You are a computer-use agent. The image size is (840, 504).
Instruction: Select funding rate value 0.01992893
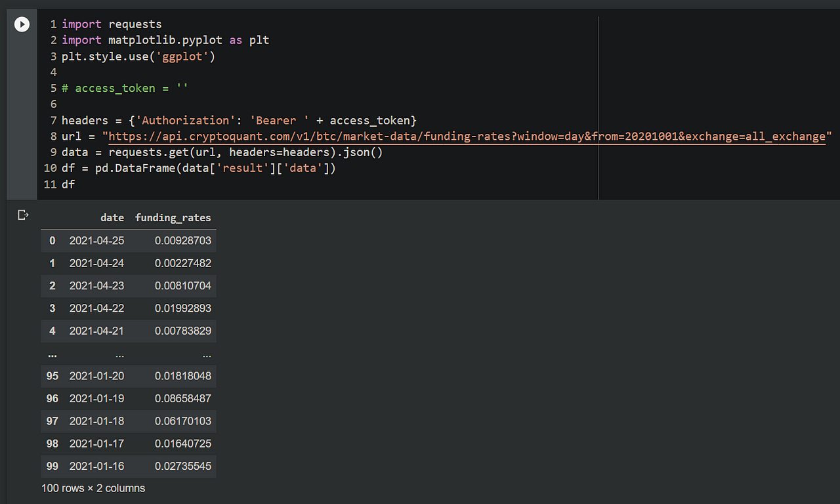(x=183, y=308)
